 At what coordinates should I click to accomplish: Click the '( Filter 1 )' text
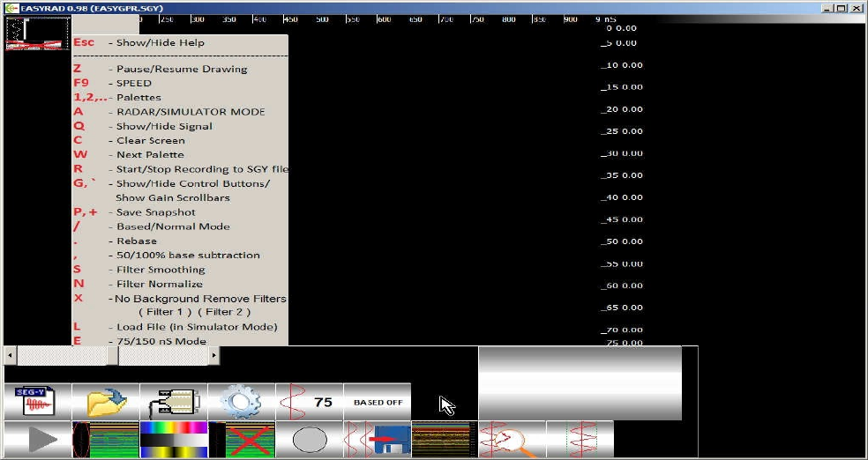[x=165, y=312]
